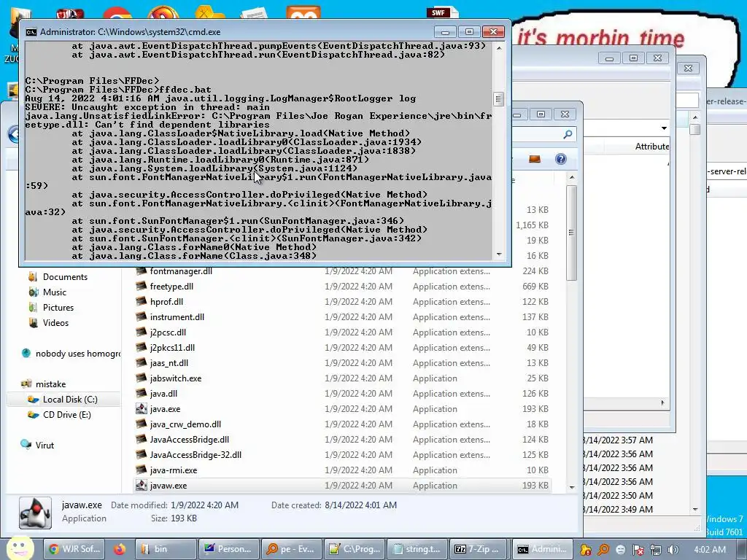This screenshot has width=747, height=560.
Task: Switch to Chrome 'WJR Sof...' taskbar button
Action: [74, 549]
